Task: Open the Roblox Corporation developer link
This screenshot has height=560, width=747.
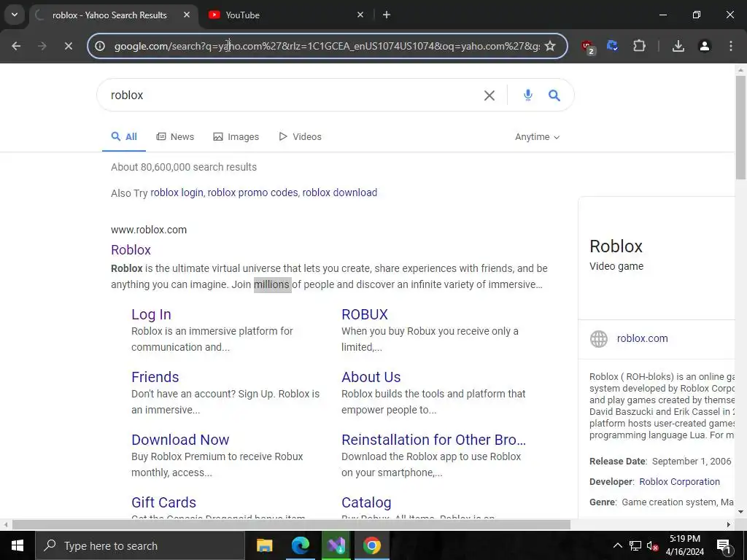Action: (x=679, y=482)
